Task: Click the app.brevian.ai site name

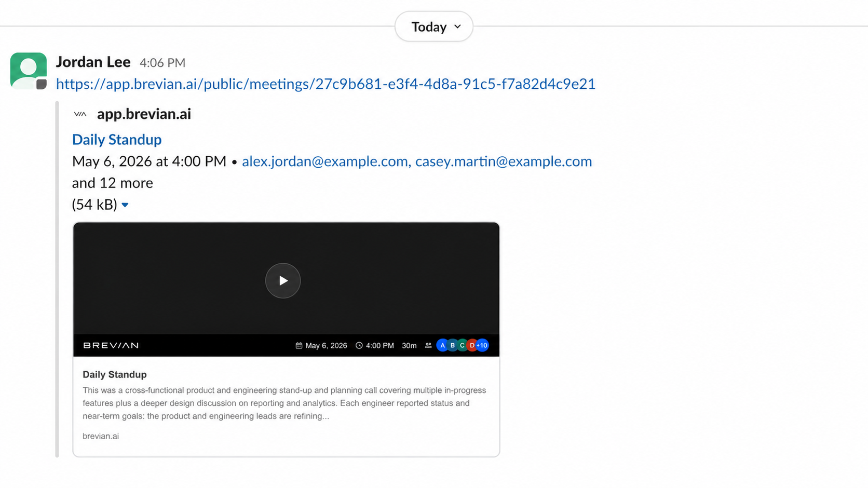Action: point(144,114)
